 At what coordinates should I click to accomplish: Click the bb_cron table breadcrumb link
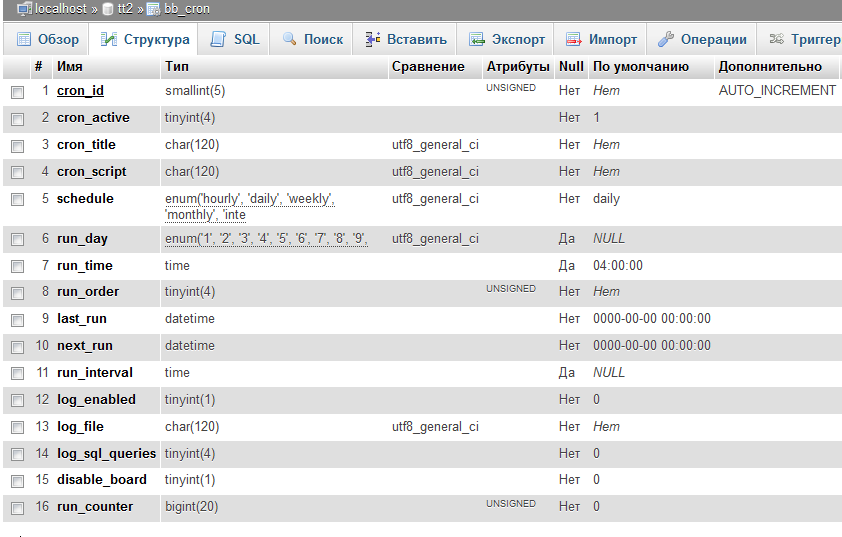point(189,8)
